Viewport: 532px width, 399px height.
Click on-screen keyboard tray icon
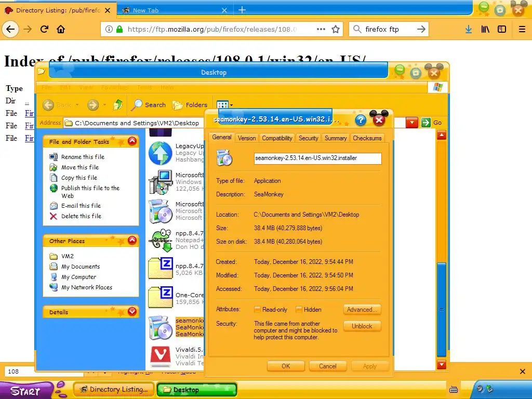(x=453, y=390)
